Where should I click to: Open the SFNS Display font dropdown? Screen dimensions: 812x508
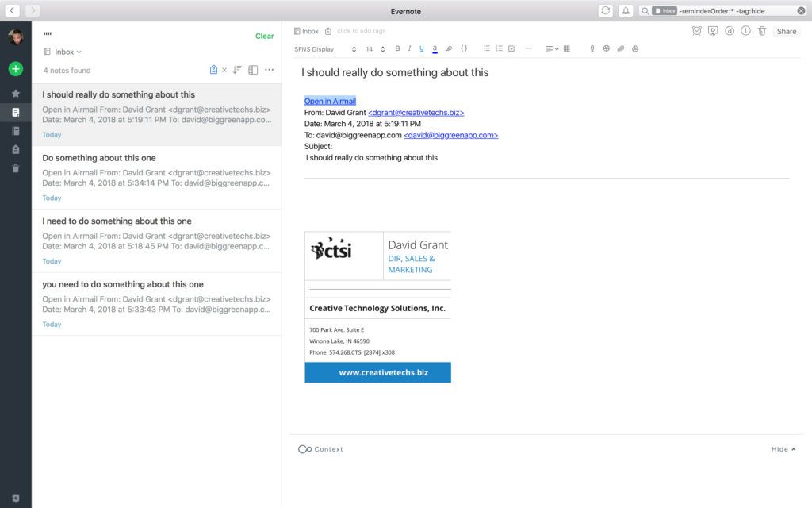tap(325, 49)
